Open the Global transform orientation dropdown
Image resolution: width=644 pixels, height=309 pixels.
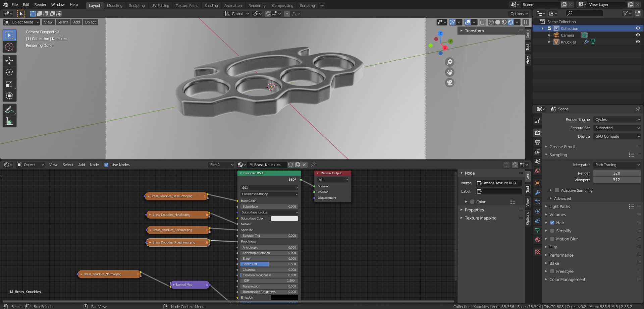[x=237, y=14]
